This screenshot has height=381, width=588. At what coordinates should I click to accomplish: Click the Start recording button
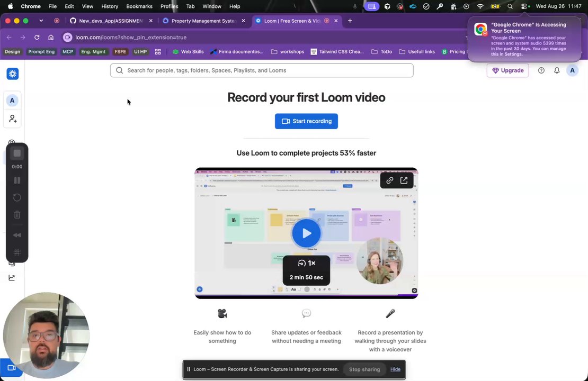click(306, 121)
